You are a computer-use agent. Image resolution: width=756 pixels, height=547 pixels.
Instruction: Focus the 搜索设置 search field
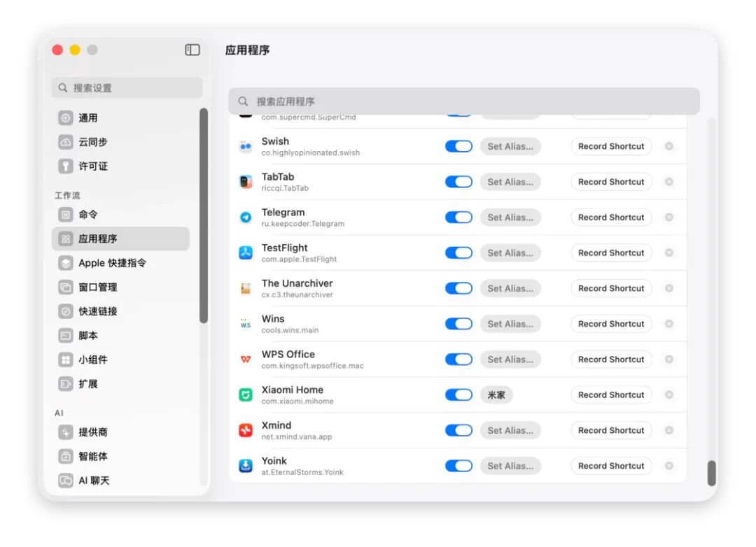pos(127,87)
